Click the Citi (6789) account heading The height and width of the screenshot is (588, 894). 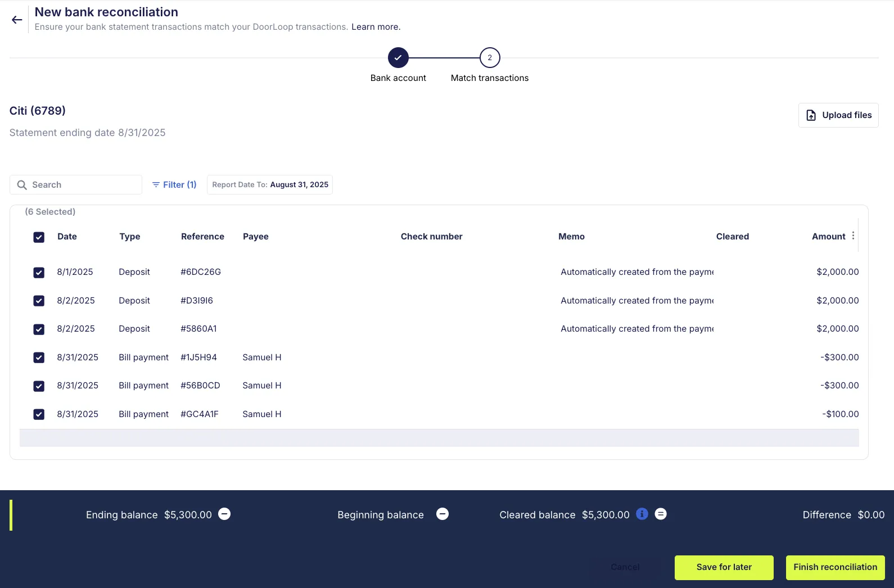[38, 111]
